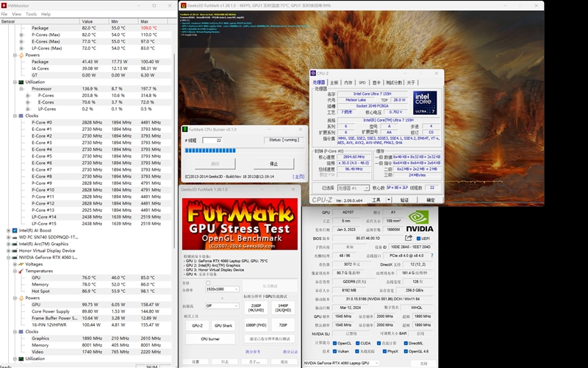Image resolution: width=588 pixels, height=368 pixels.
Task: Click the HWMonitor app icon in title bar
Action: pyautogui.click(x=4, y=6)
